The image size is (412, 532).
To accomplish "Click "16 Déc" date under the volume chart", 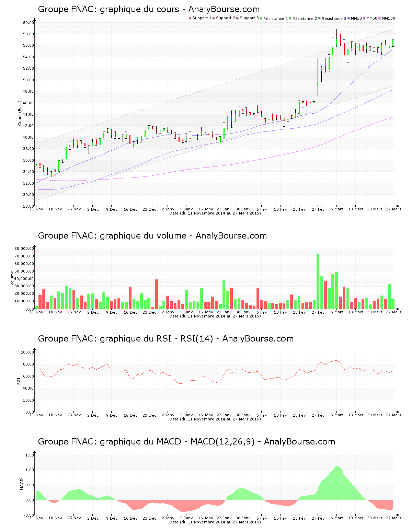I will point(130,312).
